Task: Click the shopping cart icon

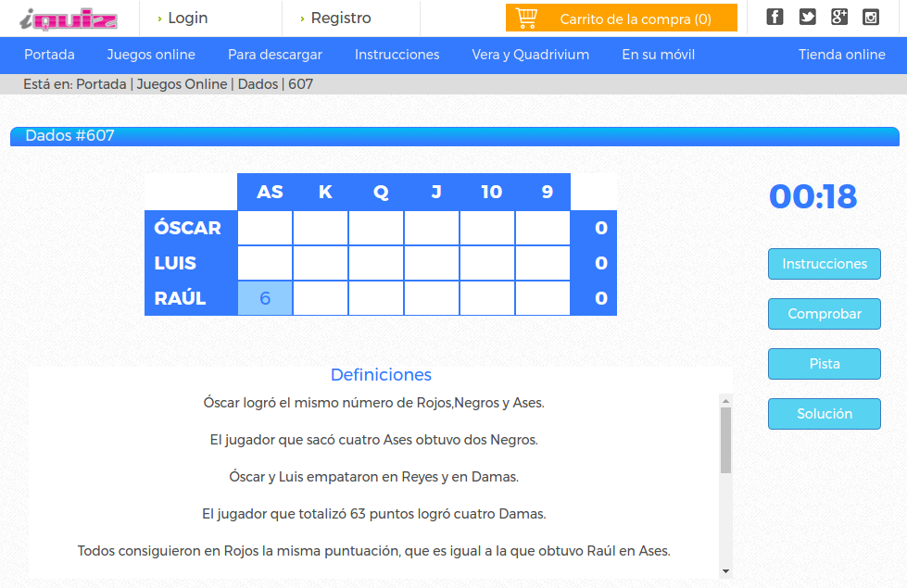Action: click(x=526, y=18)
